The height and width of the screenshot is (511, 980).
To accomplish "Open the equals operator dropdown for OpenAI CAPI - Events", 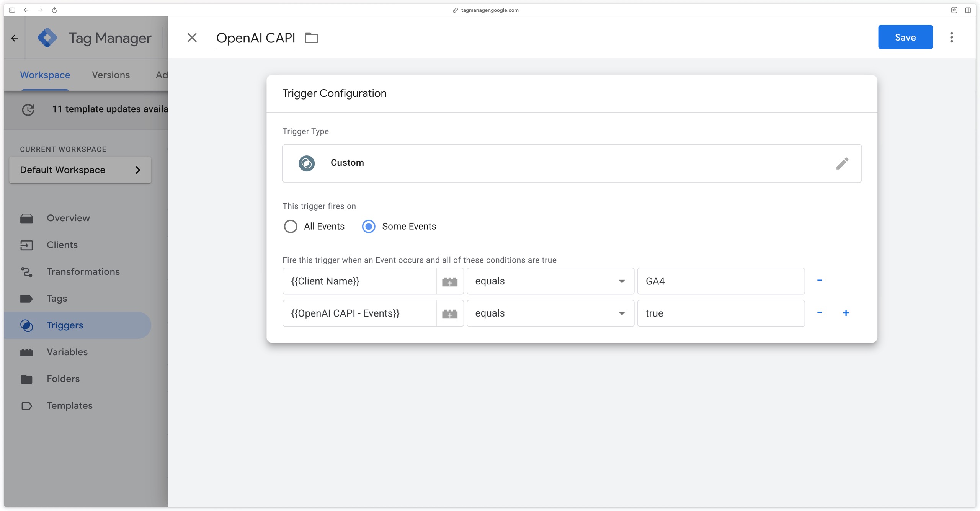I will click(x=550, y=313).
